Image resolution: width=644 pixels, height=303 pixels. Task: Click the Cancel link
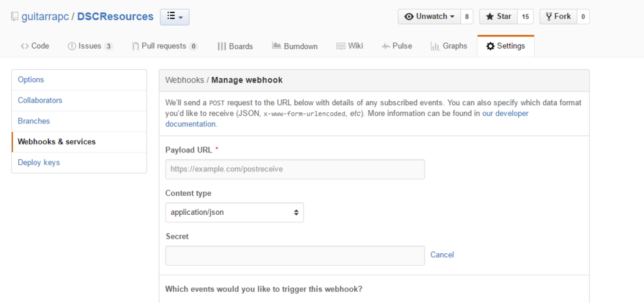coord(442,255)
